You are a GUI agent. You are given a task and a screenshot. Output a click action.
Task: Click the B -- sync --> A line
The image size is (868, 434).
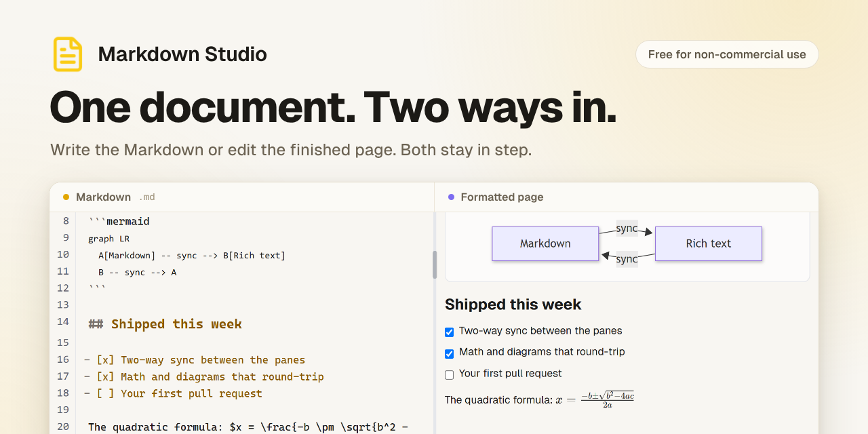pos(138,272)
